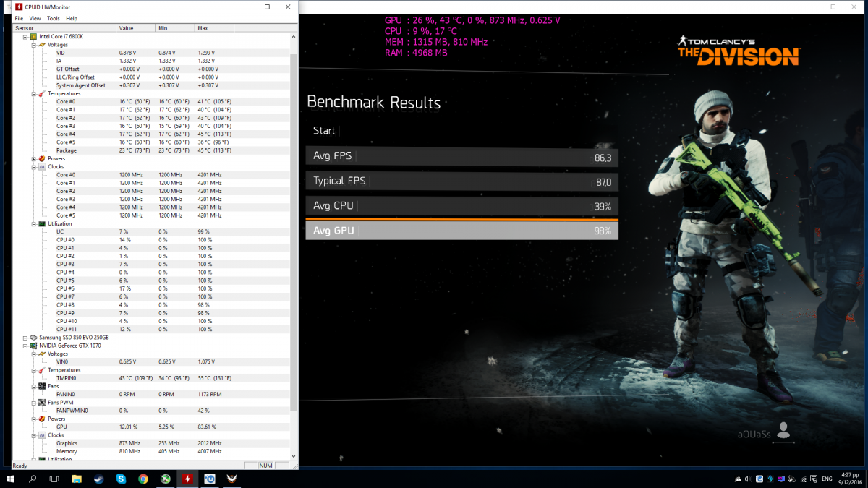Click the GPU Clocks waveform icon
Screen dimensions: 868x488
[x=41, y=435]
